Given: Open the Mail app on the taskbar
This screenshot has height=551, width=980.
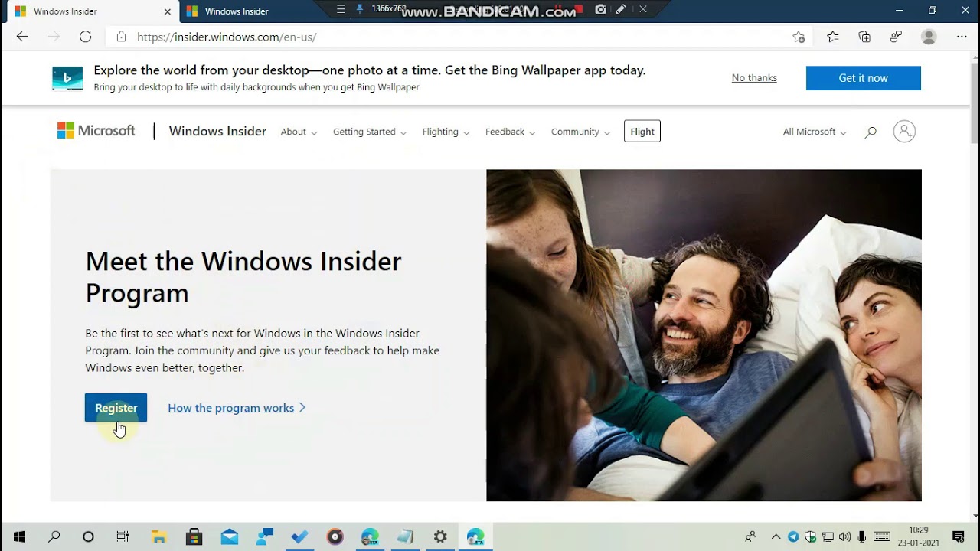Looking at the screenshot, I should [230, 536].
